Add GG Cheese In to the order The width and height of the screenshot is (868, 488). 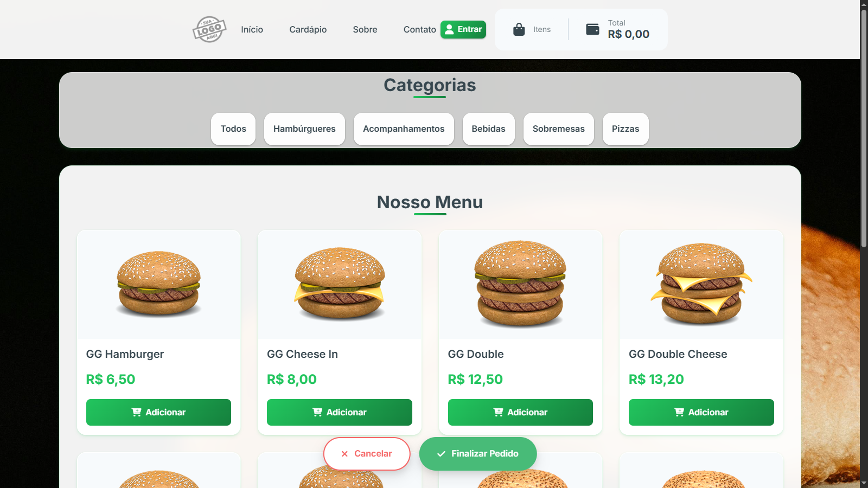coord(340,412)
